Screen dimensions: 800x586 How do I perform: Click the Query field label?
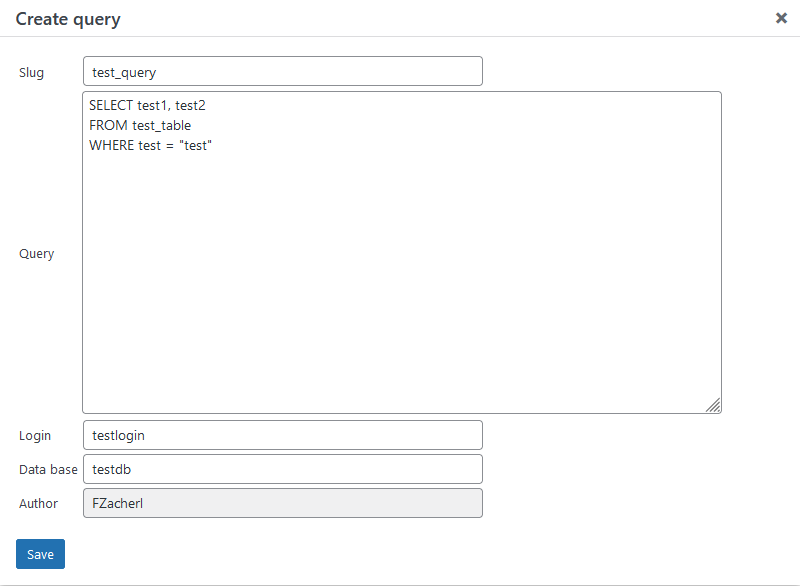[36, 253]
